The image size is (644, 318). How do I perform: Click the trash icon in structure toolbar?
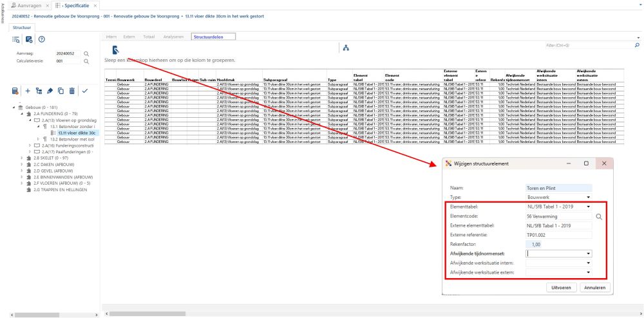[x=71, y=91]
